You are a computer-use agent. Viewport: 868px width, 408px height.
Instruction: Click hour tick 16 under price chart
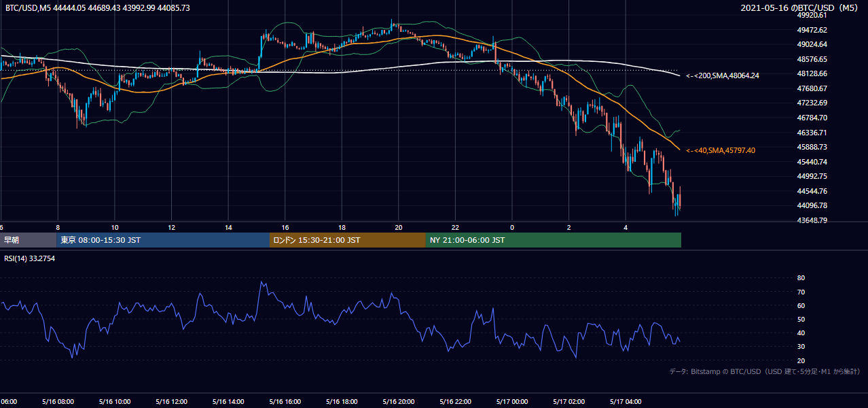tap(285, 227)
